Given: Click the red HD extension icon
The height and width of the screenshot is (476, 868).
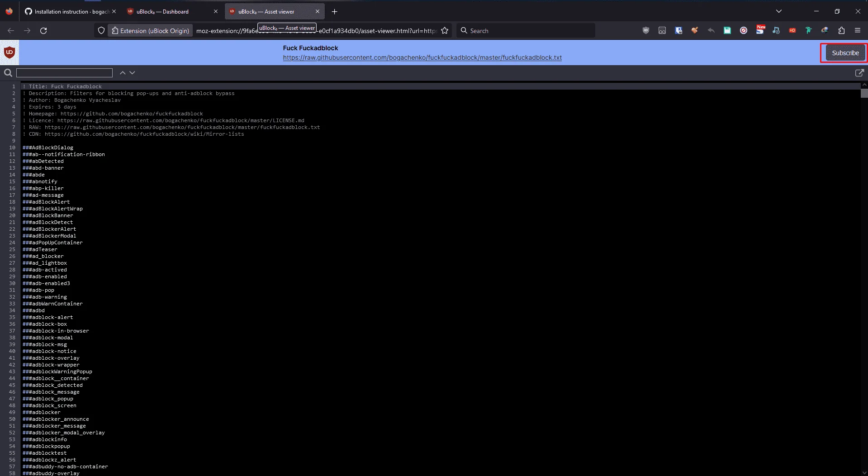Looking at the screenshot, I should tap(792, 30).
